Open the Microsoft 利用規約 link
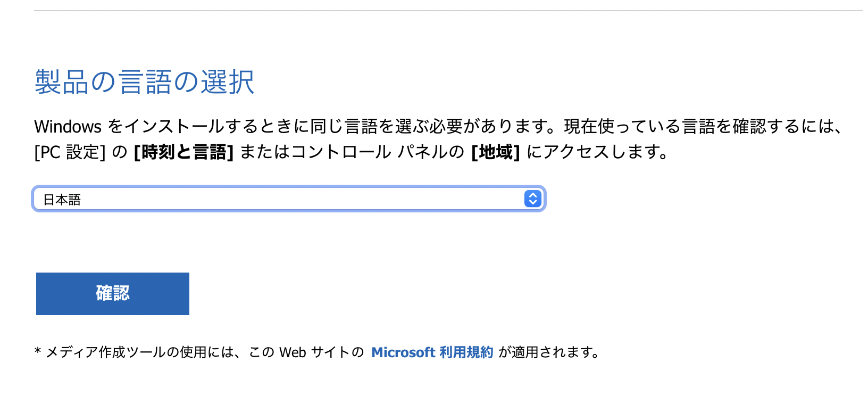The height and width of the screenshot is (395, 868). tap(432, 351)
